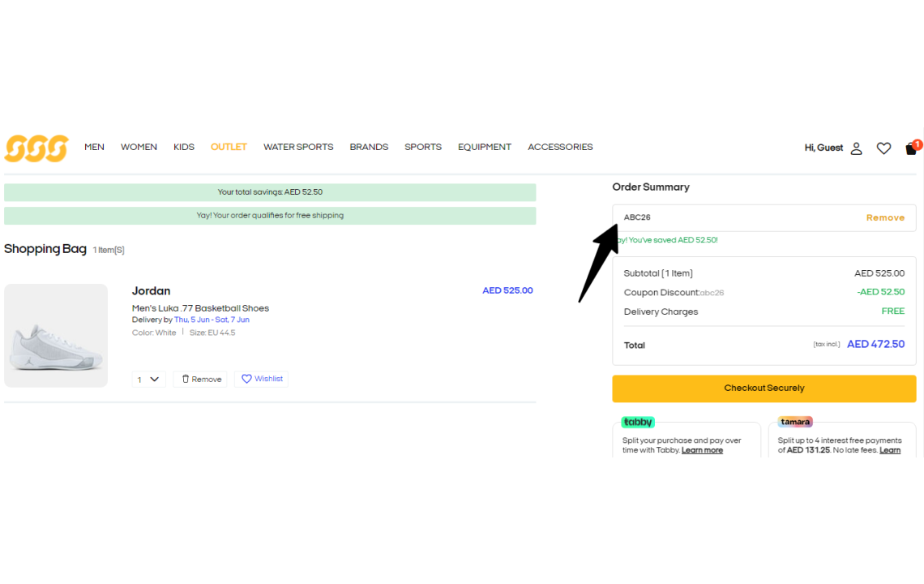
Task: Click the subtotal AED 525.00 value in Order Summary
Action: tap(879, 273)
